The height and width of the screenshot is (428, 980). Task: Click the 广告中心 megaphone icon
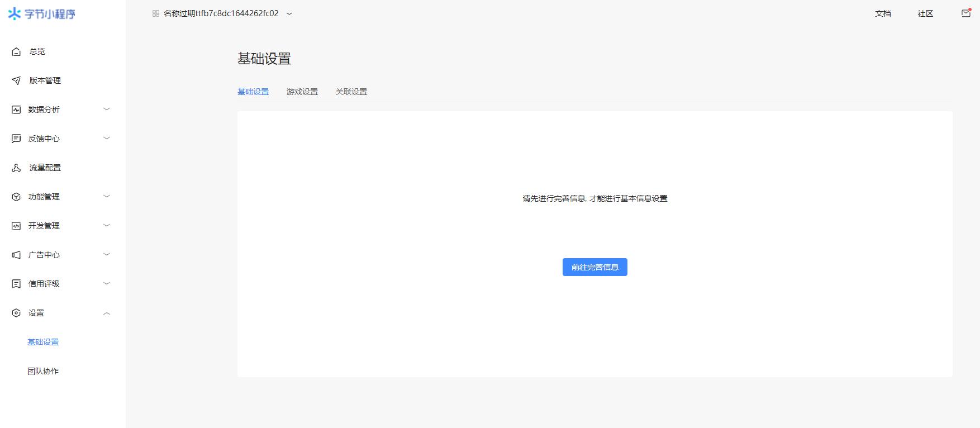pyautogui.click(x=16, y=255)
